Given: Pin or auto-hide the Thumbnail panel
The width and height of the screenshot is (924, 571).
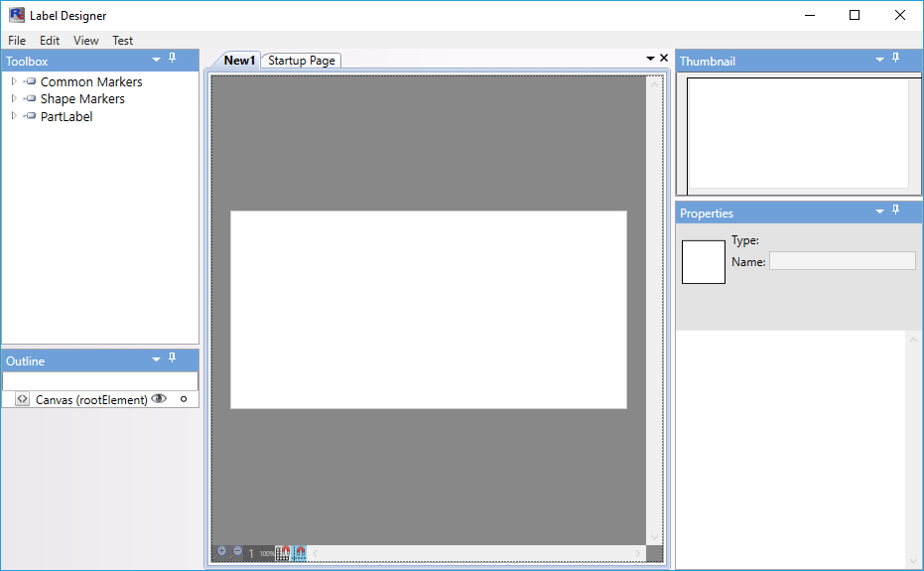Looking at the screenshot, I should point(895,58).
